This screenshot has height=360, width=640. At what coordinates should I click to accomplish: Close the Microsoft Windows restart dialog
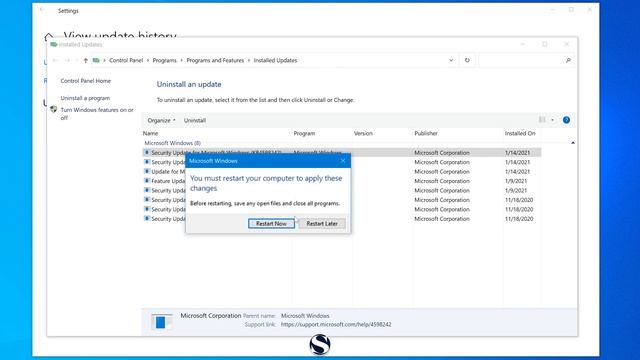tap(343, 161)
